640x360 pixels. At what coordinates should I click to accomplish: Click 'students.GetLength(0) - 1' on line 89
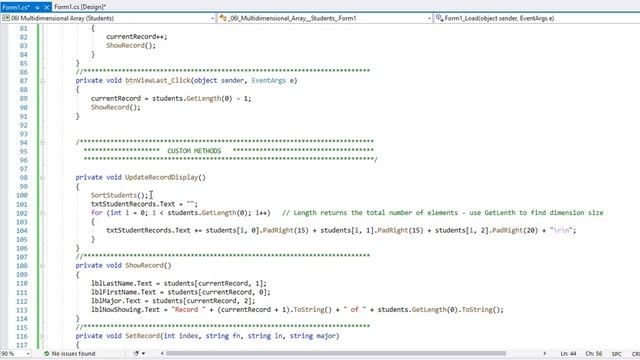(200, 98)
